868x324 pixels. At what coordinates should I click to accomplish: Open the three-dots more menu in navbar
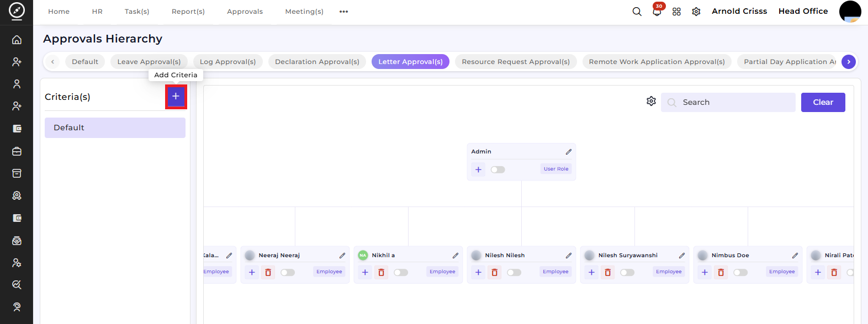click(343, 12)
